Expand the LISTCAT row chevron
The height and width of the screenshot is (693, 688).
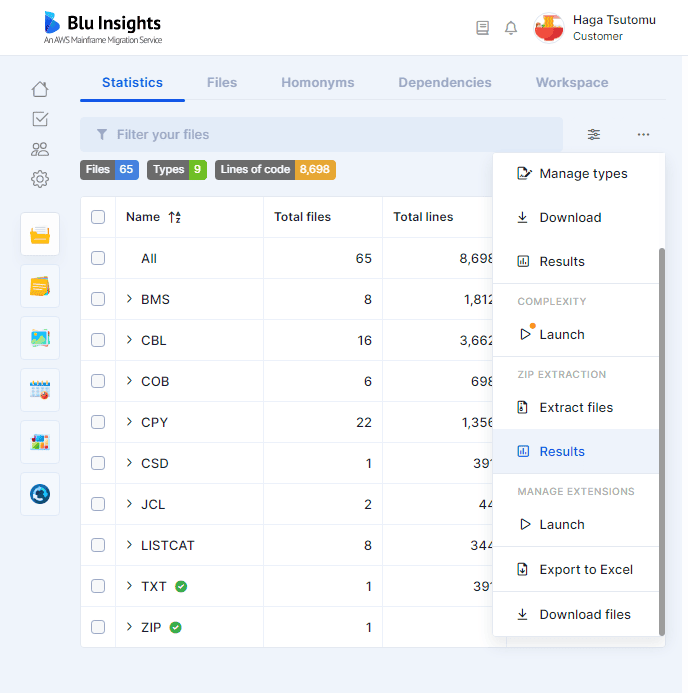click(129, 544)
